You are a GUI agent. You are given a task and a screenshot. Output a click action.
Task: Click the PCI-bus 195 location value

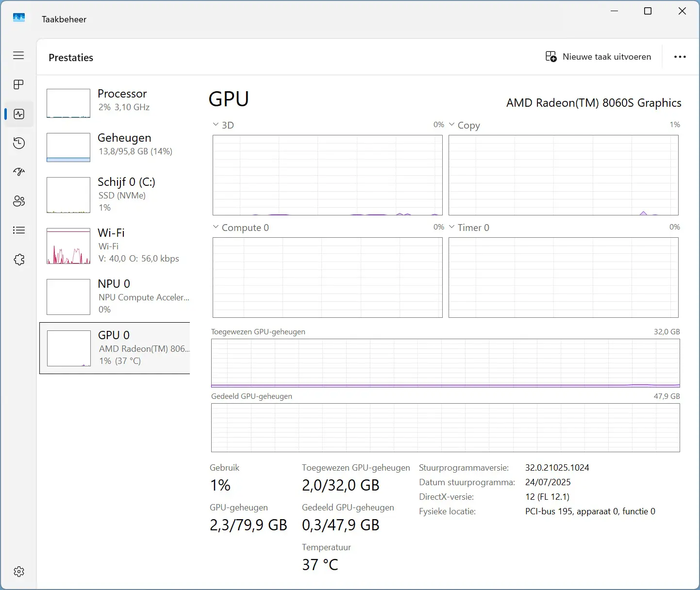coord(590,511)
